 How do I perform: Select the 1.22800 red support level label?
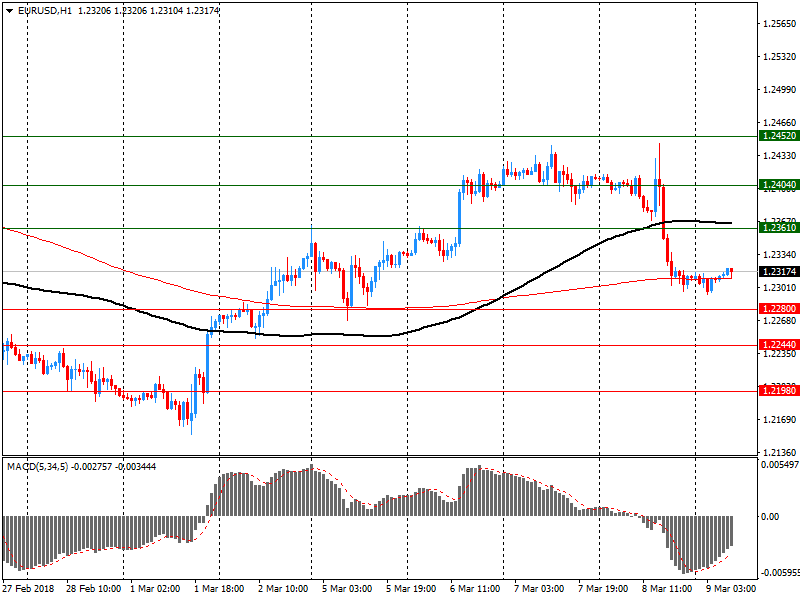click(779, 309)
